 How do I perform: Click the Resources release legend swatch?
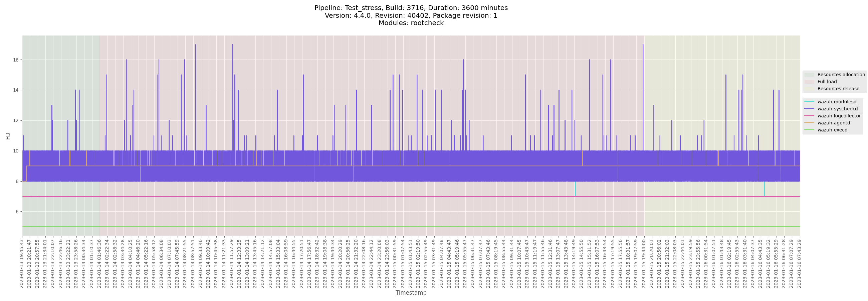tap(809, 89)
